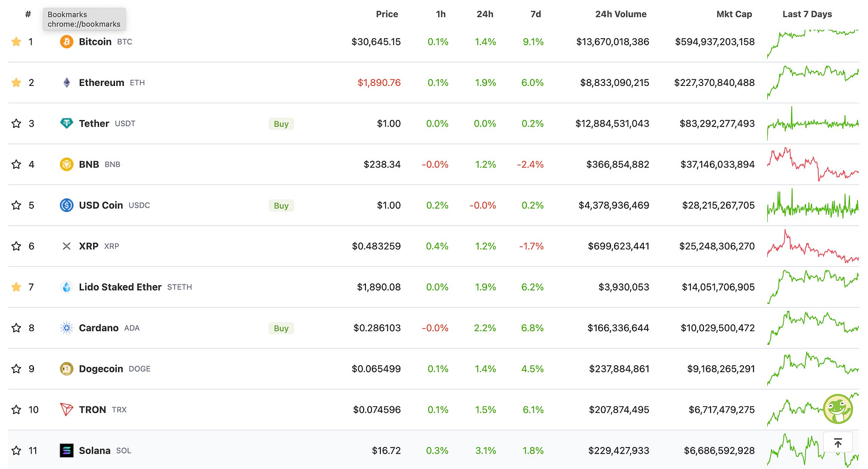The height and width of the screenshot is (469, 868).
Task: Select Bitcoin price $30,645.15
Action: (x=376, y=42)
